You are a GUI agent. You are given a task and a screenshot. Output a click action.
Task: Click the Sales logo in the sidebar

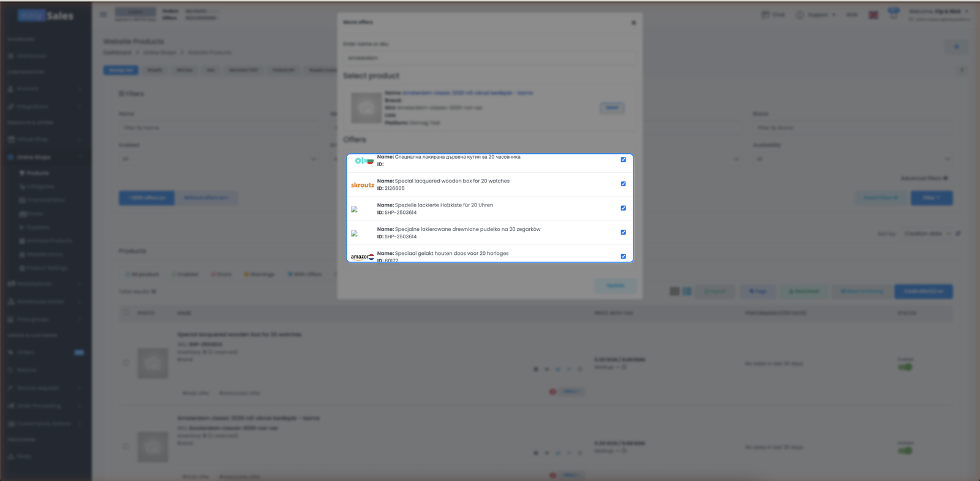pos(46,16)
